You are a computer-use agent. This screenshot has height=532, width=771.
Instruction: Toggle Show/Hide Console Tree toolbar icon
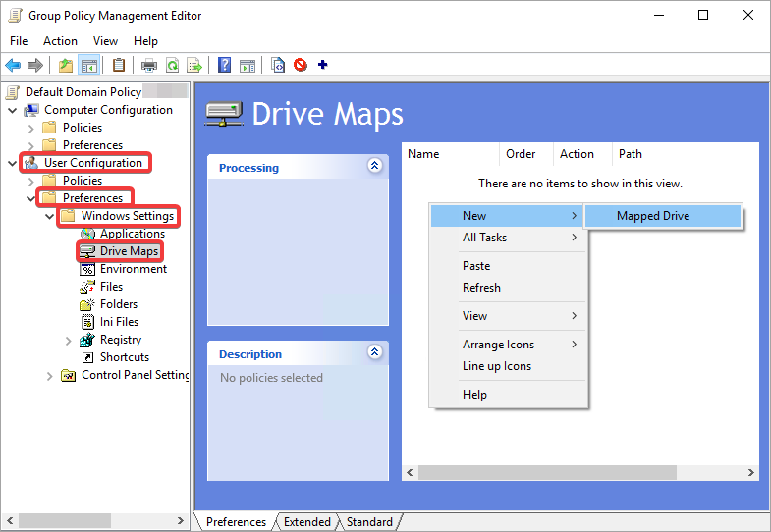pyautogui.click(x=89, y=65)
